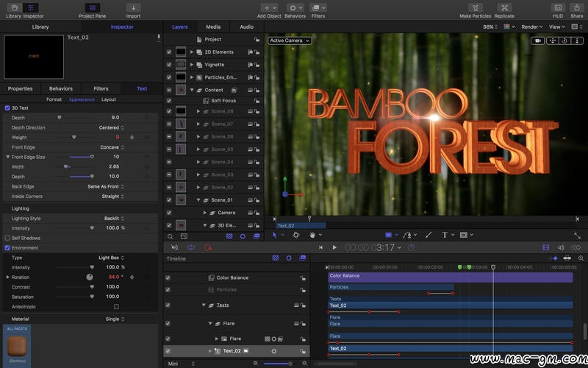
Task: Expand the Rotation parameter triangle
Action: pos(7,277)
